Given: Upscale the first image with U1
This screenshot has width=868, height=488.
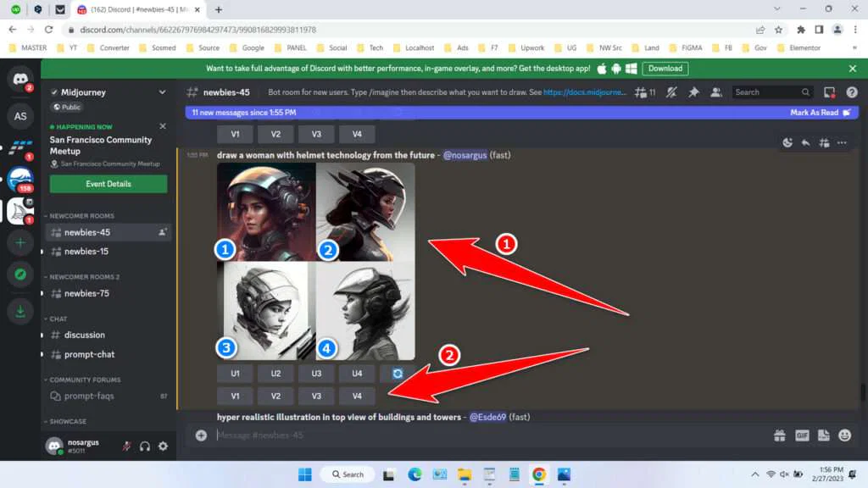Looking at the screenshot, I should click(x=235, y=373).
